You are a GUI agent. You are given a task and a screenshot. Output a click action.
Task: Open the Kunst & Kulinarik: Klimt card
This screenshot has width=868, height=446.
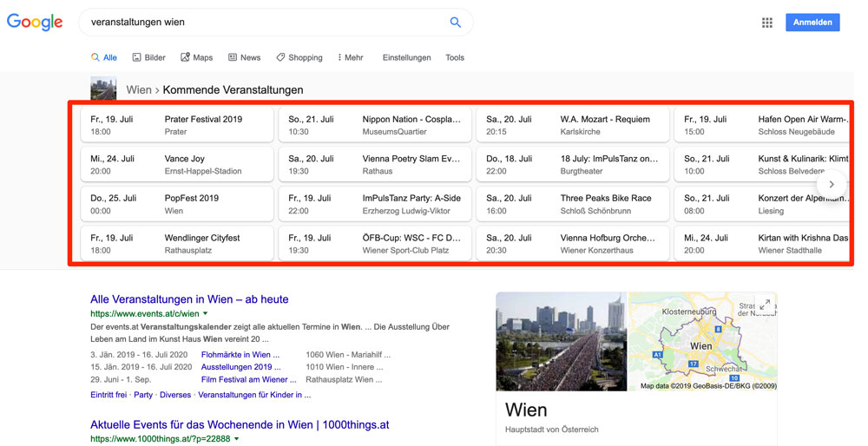(x=762, y=164)
